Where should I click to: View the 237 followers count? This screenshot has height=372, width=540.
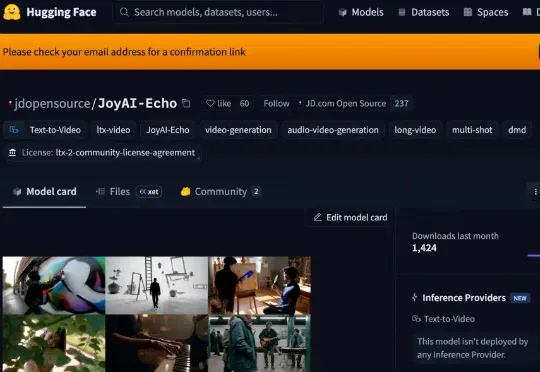(401, 103)
